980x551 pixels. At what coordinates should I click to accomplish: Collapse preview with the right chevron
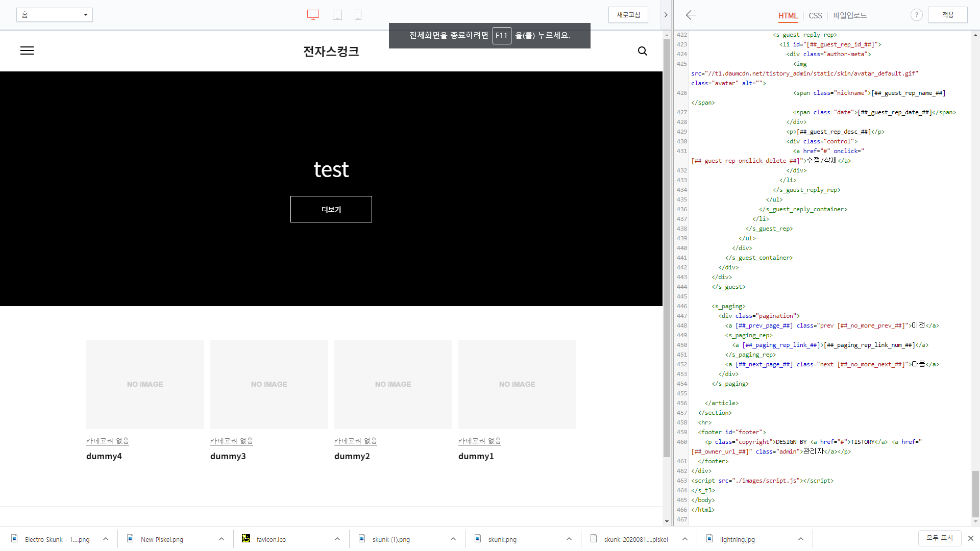pos(666,15)
